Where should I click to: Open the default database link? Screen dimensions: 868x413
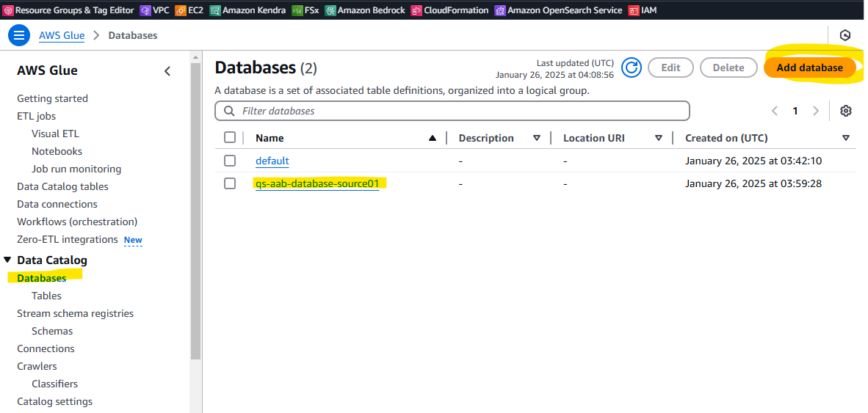tap(272, 161)
